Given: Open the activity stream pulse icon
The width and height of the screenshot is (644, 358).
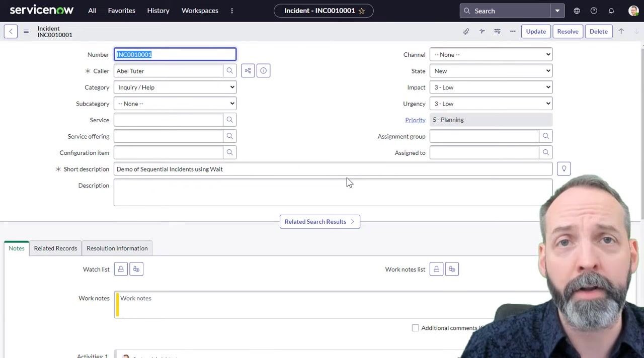Looking at the screenshot, I should point(481,31).
